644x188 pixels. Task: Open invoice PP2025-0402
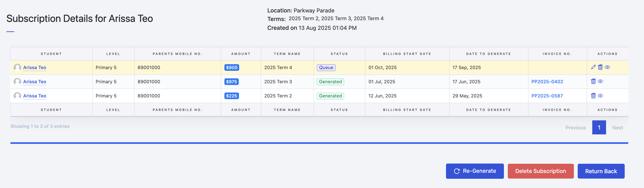coord(547,82)
